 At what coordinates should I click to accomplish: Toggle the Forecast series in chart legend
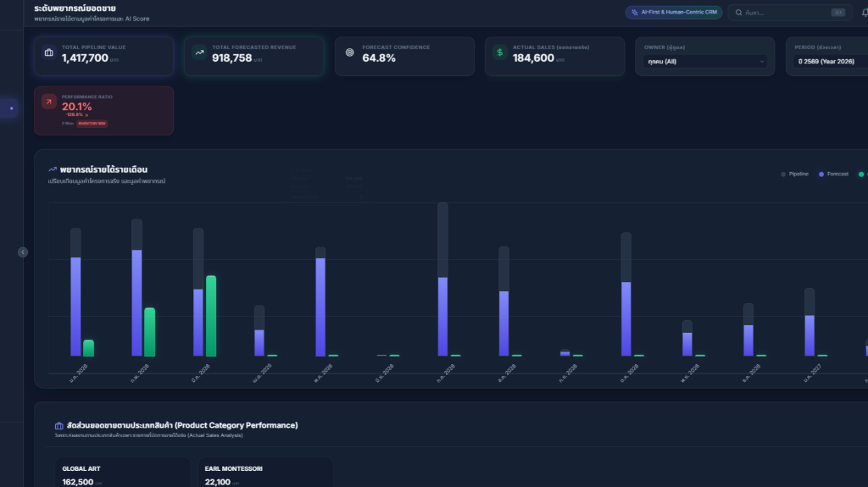tap(833, 174)
